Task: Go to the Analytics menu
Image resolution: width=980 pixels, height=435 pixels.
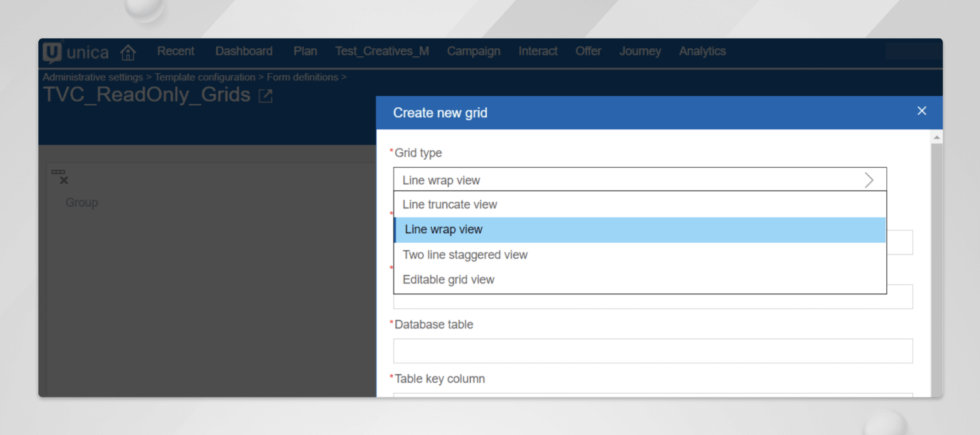Action: point(702,51)
